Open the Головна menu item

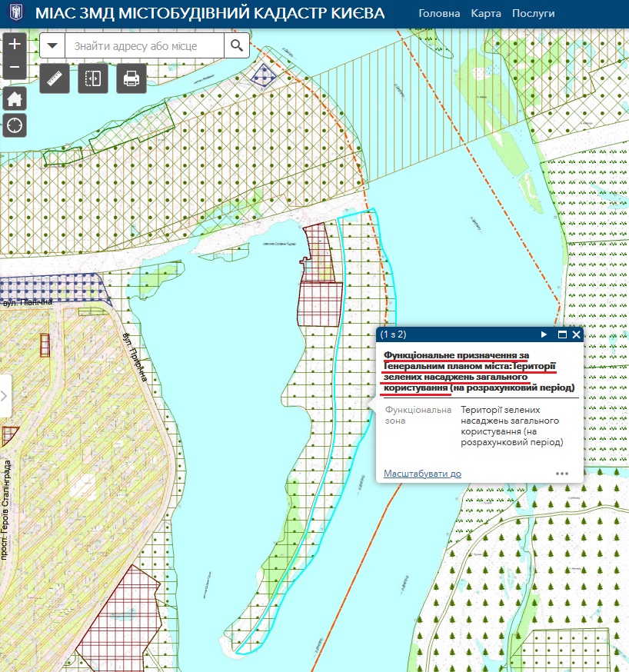point(439,14)
